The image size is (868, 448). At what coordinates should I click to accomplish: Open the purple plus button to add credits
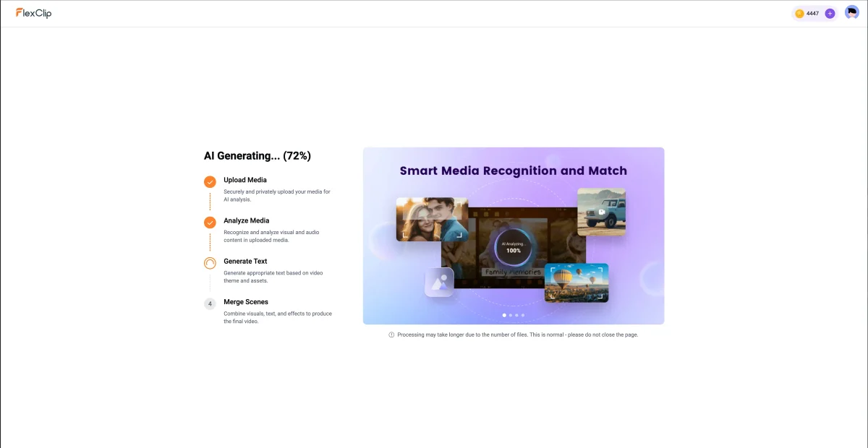point(829,13)
